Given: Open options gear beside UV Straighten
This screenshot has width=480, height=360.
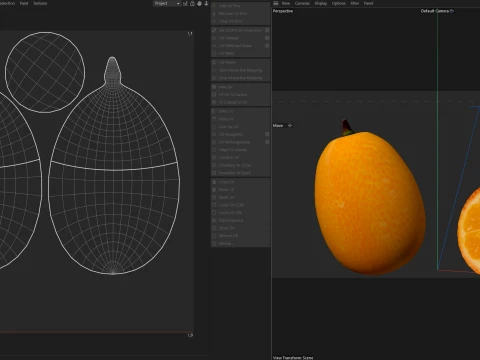Looking at the screenshot, I should (267, 134).
